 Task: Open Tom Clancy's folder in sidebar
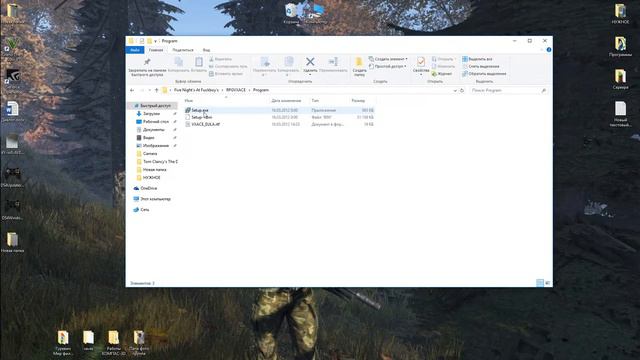click(160, 162)
